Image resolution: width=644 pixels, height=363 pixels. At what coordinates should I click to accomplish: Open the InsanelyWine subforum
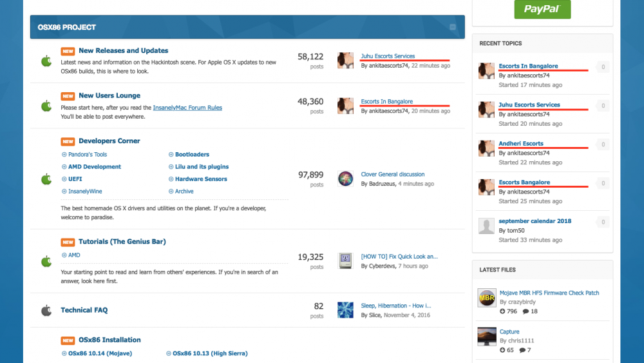point(85,191)
